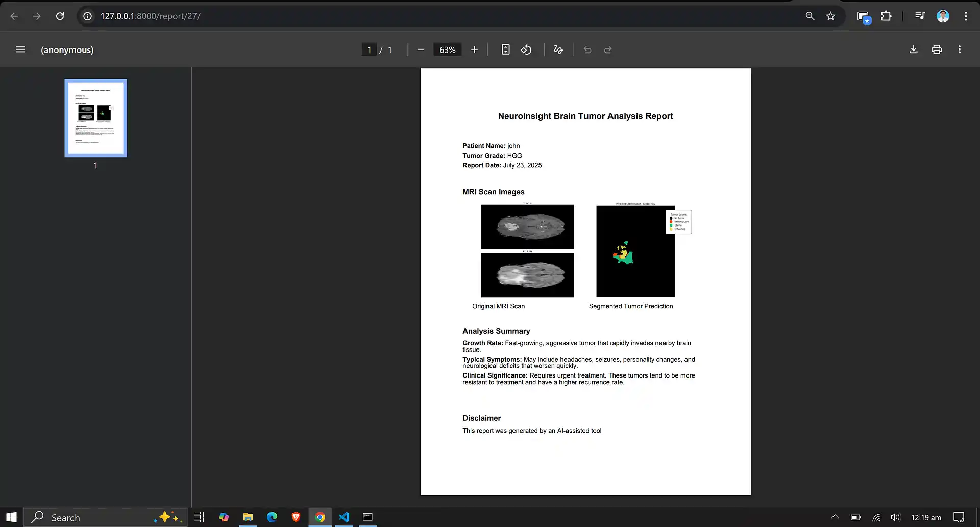Open the Chrome profile menu
The height and width of the screenshot is (527, 980).
coord(943,16)
